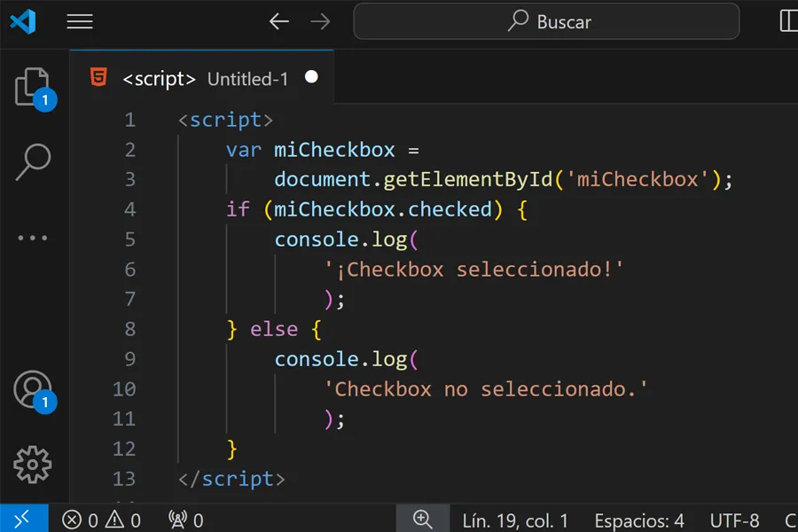
Task: Click the closing </script> tag
Action: pos(231,479)
